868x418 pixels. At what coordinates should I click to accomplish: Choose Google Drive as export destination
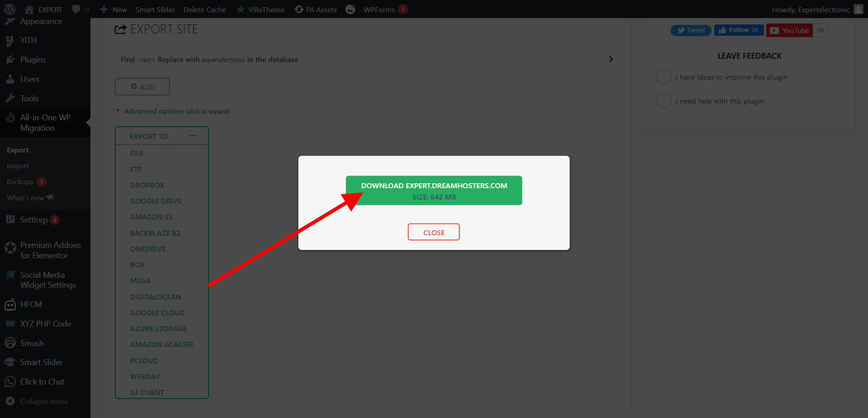click(156, 201)
